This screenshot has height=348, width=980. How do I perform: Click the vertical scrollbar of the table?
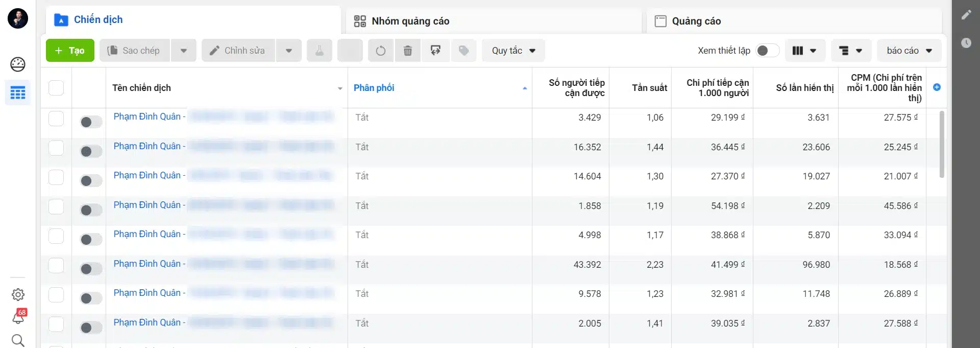click(942, 144)
